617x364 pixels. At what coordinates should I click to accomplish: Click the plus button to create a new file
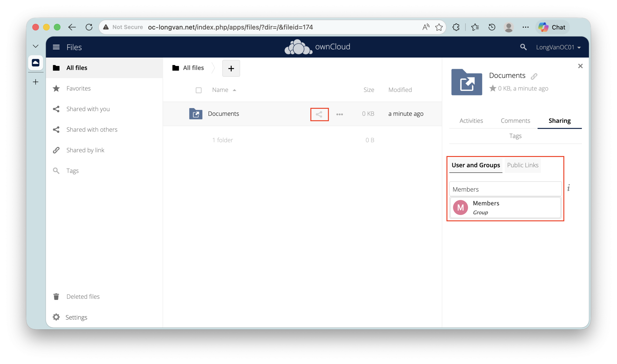[x=231, y=68]
